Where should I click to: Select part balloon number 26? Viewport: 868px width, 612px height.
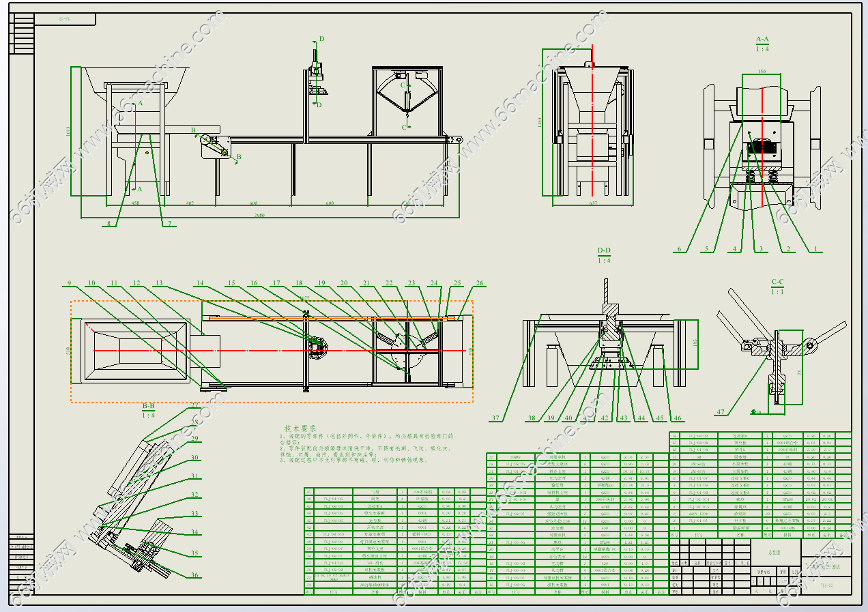point(480,283)
